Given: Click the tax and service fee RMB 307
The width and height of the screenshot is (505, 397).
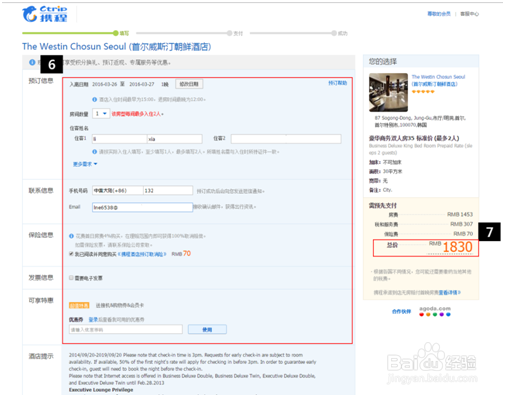Looking at the screenshot, I should (461, 224).
